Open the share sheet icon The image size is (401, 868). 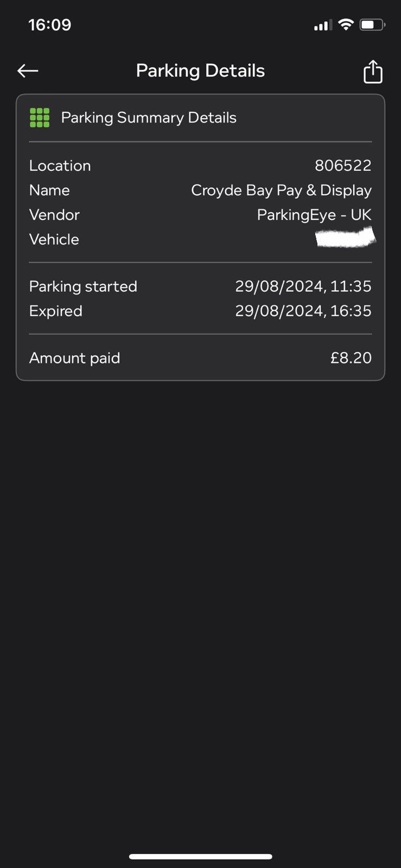[x=373, y=72]
